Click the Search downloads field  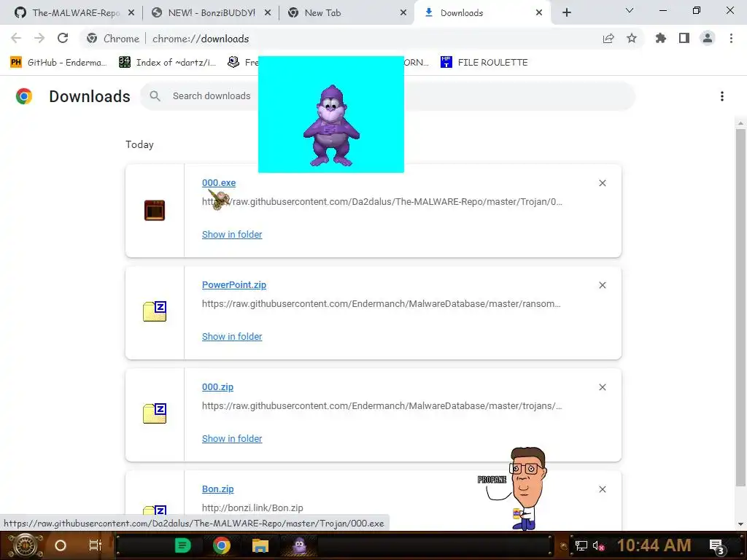pyautogui.click(x=387, y=96)
